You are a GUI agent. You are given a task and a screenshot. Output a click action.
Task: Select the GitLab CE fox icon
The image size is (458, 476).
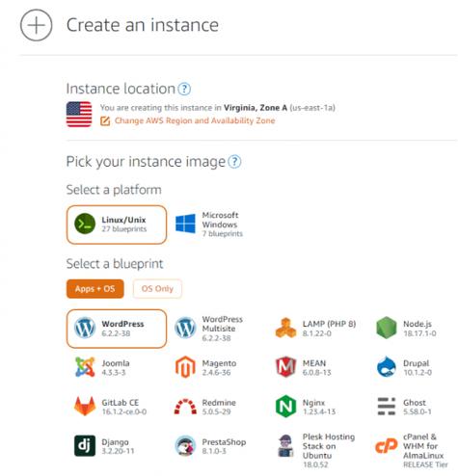[x=85, y=406]
